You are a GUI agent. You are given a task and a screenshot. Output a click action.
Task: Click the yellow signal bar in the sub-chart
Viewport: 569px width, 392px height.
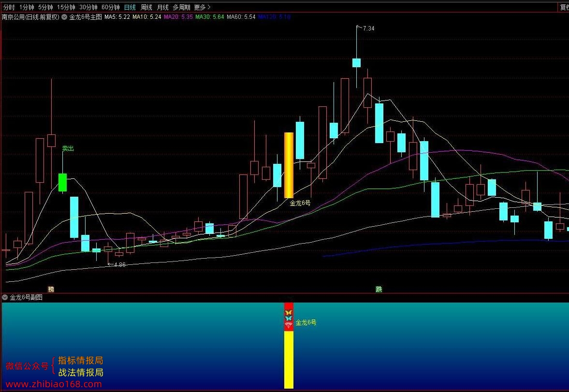click(289, 360)
